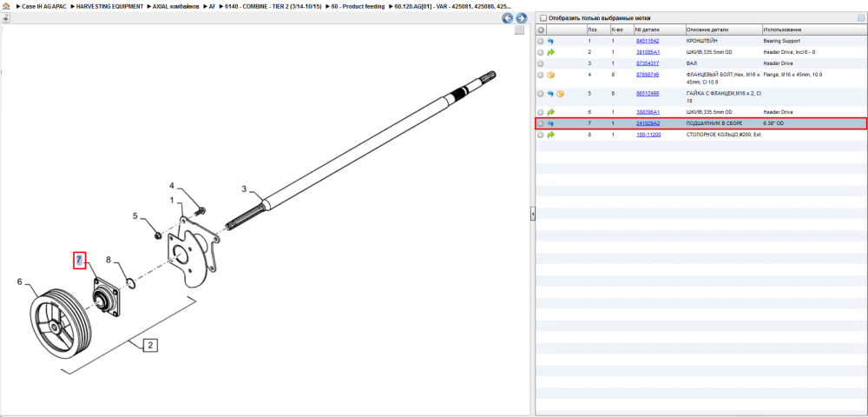
Task: Go to the home page icon
Action: click(6, 6)
